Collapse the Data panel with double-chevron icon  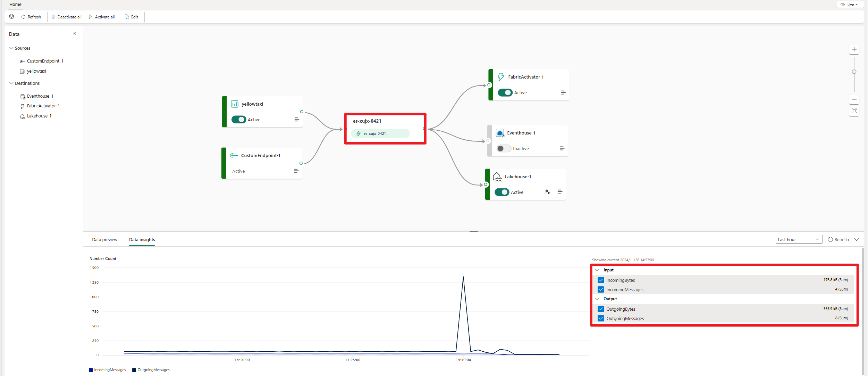[74, 34]
